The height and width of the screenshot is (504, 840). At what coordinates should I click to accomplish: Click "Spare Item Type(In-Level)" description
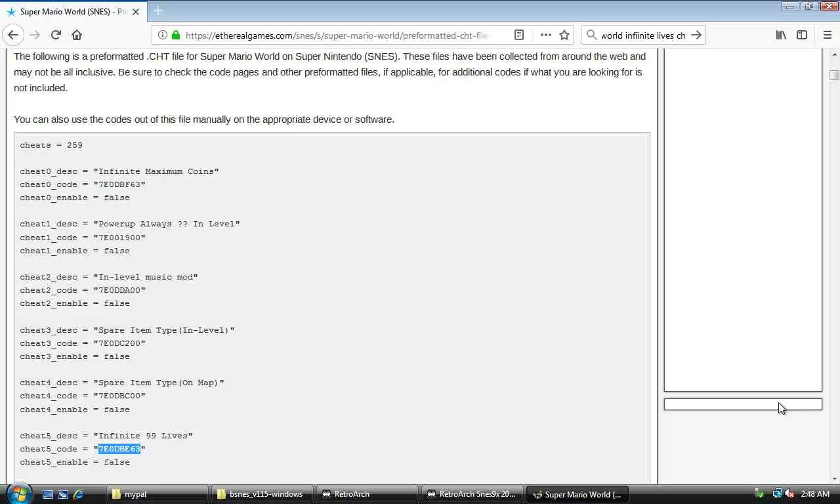127,330
